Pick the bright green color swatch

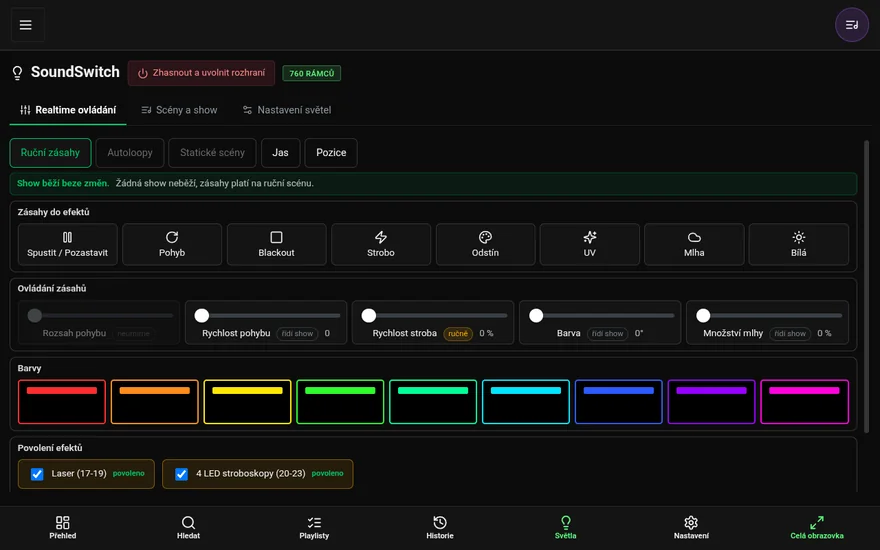(340, 402)
